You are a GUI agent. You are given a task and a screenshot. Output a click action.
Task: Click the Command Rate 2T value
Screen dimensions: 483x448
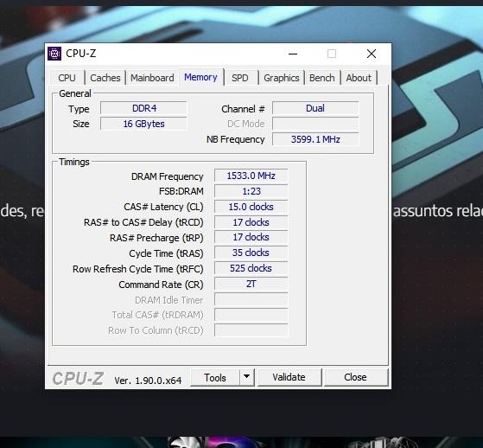[x=251, y=284]
